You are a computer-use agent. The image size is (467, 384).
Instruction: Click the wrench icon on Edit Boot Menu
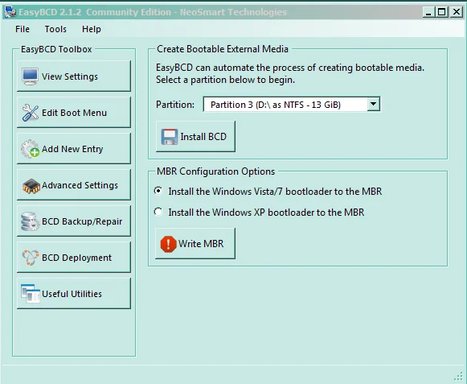coord(30,113)
